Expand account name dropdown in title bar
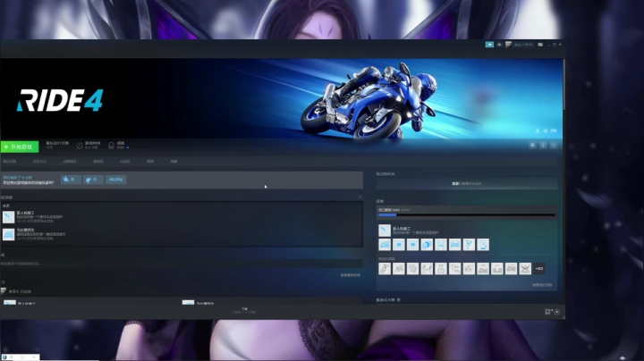Viewport: 644px width, 361px height. [523, 45]
